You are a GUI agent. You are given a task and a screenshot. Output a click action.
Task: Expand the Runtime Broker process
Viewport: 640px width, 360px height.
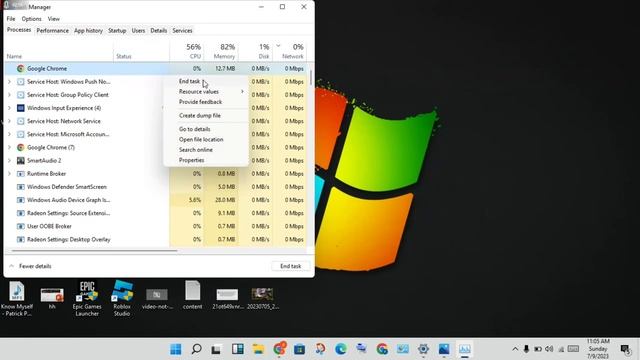(x=9, y=173)
